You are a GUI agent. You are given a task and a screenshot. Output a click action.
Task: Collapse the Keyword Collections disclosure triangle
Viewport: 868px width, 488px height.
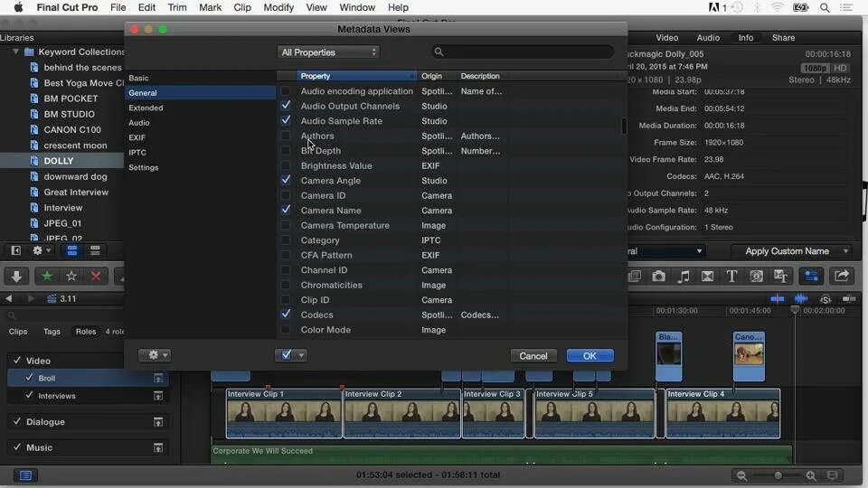[x=15, y=52]
